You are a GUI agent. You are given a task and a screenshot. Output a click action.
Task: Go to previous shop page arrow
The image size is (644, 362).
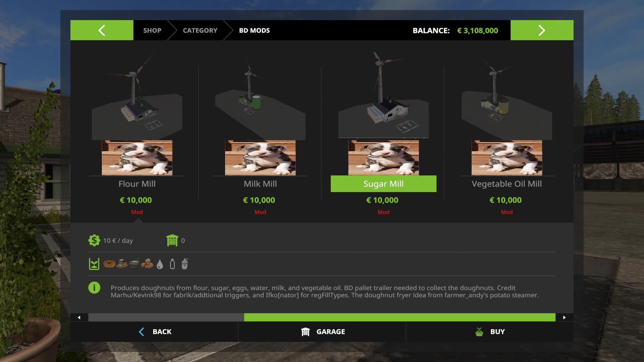pos(102,30)
